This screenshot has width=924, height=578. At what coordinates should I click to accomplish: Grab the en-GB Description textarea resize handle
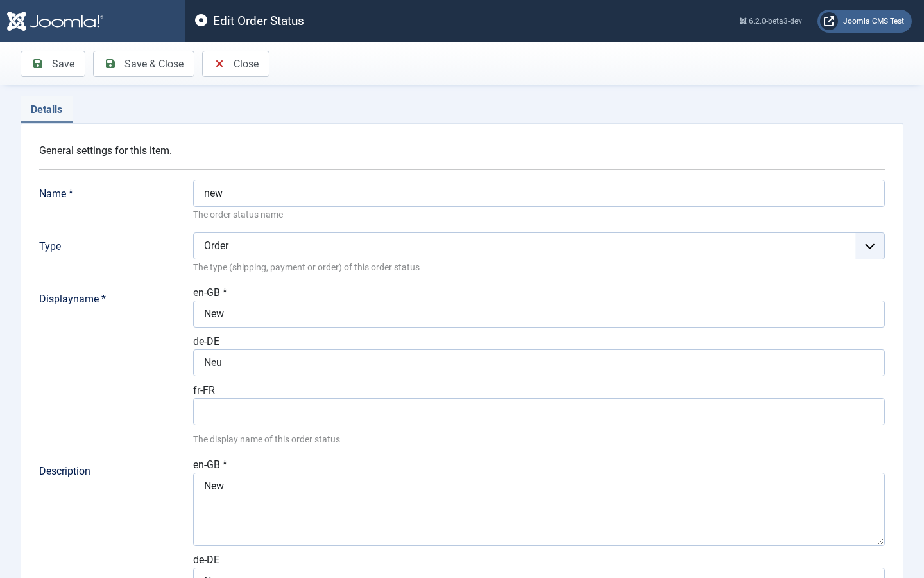(x=880, y=541)
